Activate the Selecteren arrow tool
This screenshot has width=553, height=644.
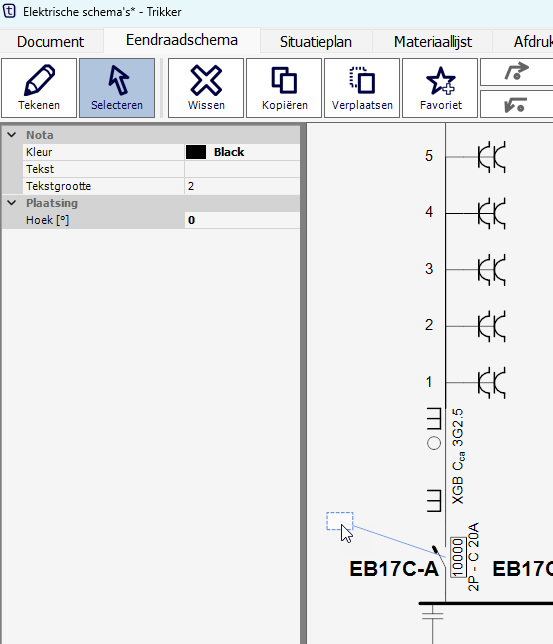117,88
